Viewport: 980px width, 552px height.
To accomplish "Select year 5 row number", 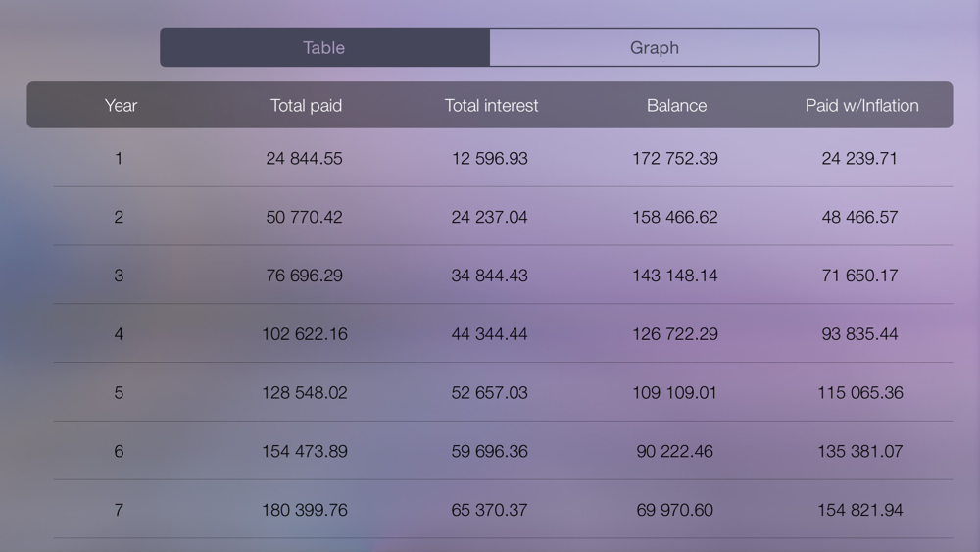I will click(x=119, y=393).
